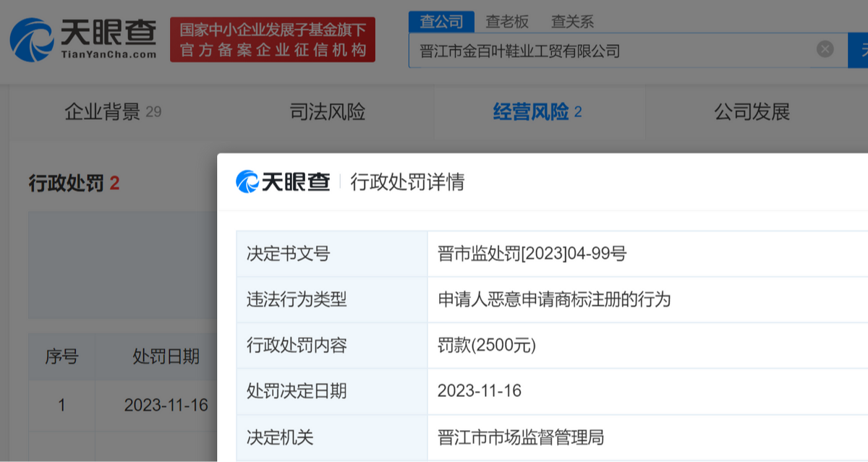Open the 公司发展 tab
This screenshot has height=462, width=868.
coord(752,112)
